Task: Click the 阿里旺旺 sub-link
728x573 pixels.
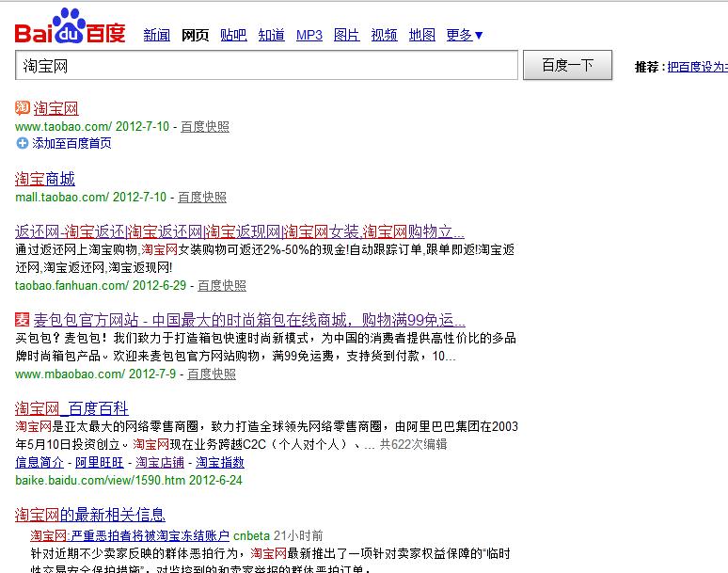Action: [x=100, y=462]
